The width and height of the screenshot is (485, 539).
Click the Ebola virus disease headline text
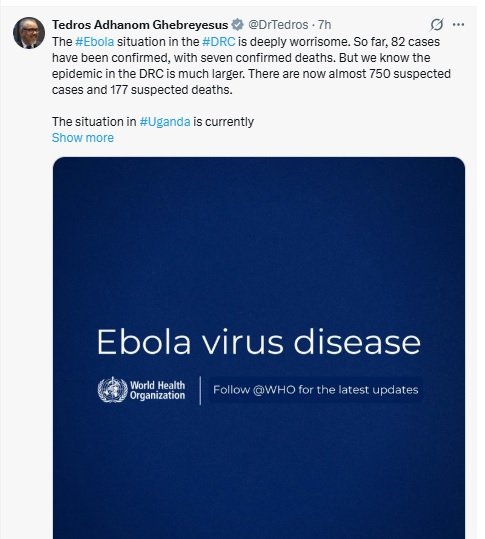tap(258, 341)
